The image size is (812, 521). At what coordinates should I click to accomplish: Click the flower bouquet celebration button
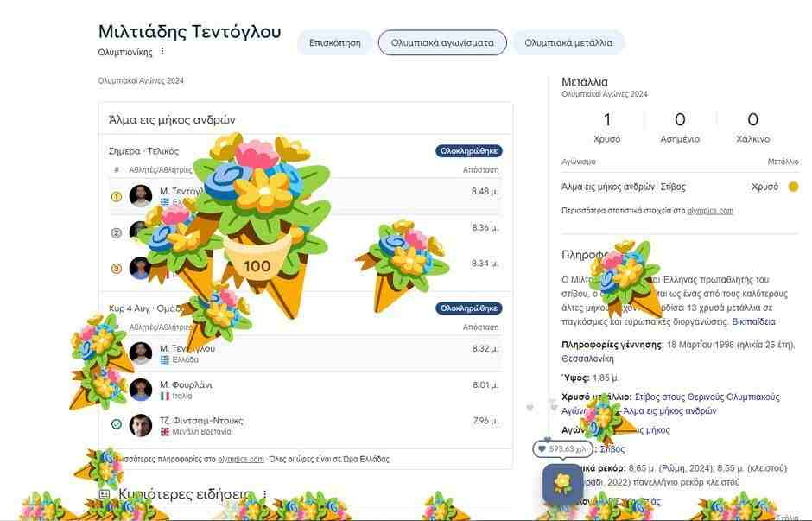tap(562, 484)
